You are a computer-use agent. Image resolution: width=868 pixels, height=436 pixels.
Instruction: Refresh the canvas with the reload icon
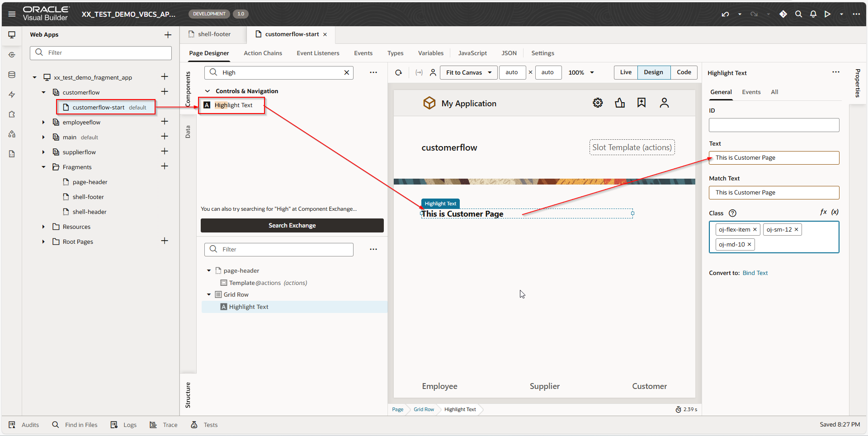point(398,72)
